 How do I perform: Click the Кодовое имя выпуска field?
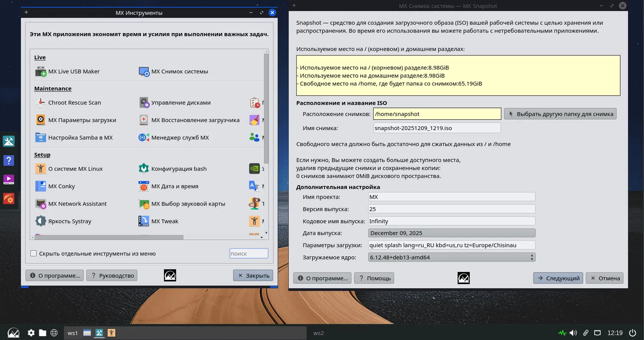452,221
